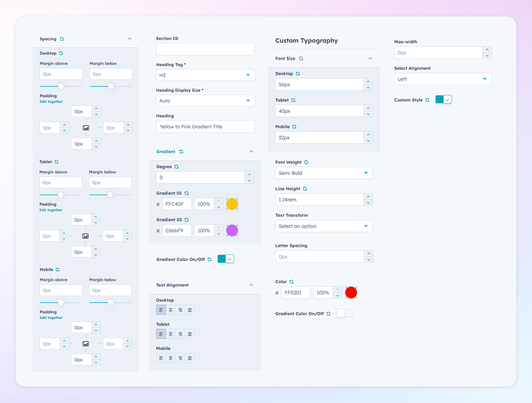
Task: Click Edit together link under Desktop padding
Action: tap(51, 102)
